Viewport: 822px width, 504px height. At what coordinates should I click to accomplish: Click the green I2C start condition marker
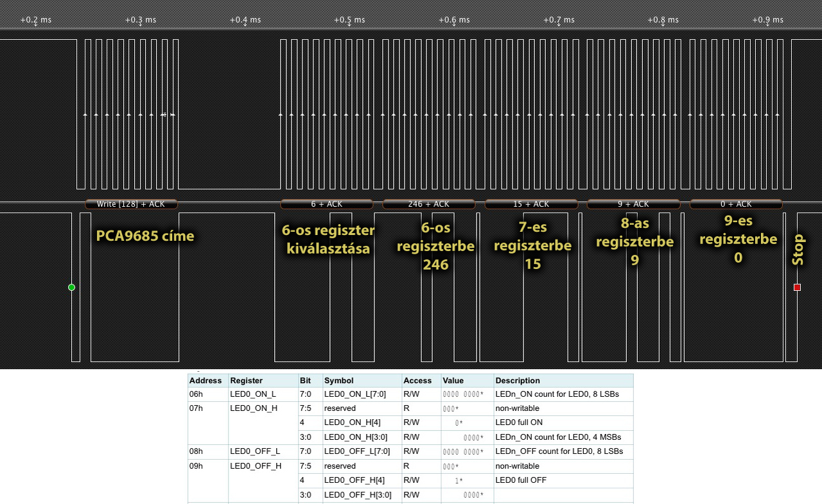(x=71, y=287)
